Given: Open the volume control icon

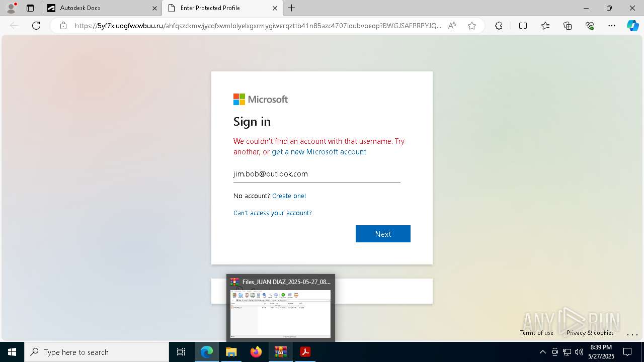Looking at the screenshot, I should click(579, 352).
